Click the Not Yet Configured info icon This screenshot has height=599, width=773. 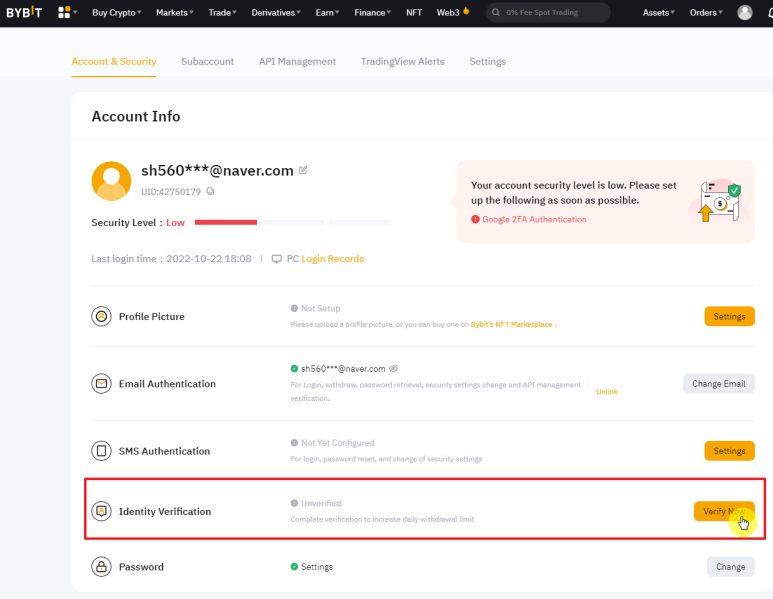click(294, 443)
